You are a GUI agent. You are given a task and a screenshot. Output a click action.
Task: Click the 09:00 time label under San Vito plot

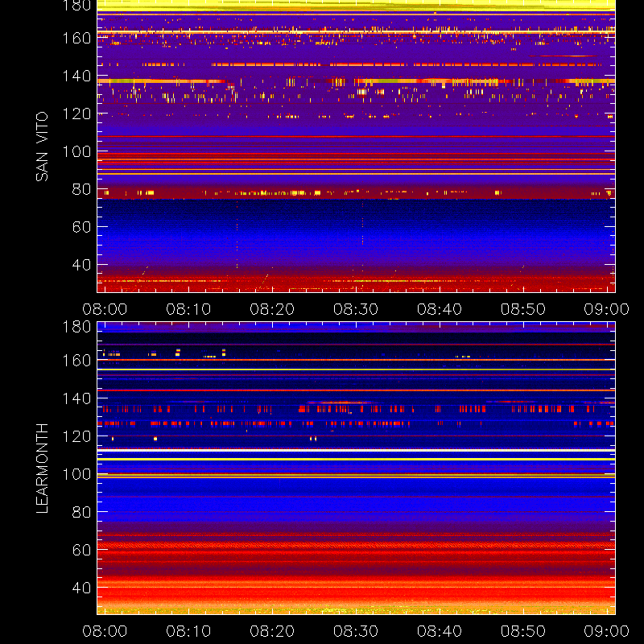click(607, 309)
